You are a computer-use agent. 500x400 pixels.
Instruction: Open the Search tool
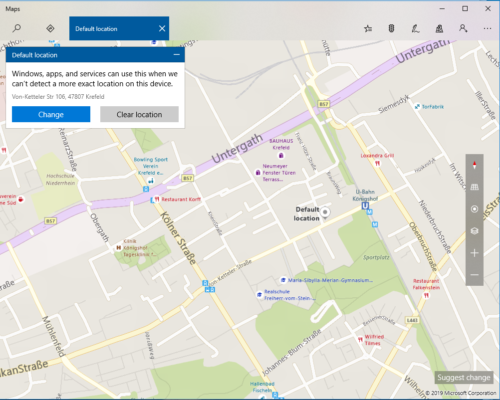pyautogui.click(x=17, y=28)
